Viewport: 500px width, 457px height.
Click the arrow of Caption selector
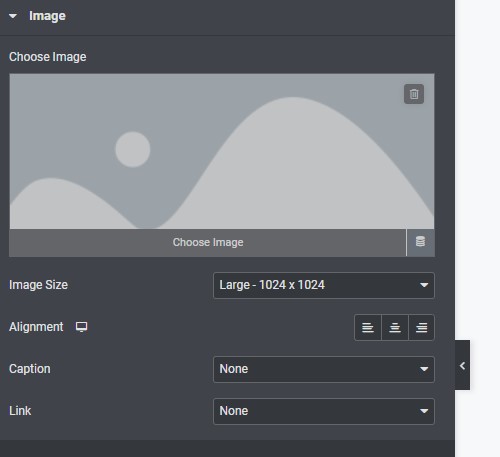pos(424,369)
